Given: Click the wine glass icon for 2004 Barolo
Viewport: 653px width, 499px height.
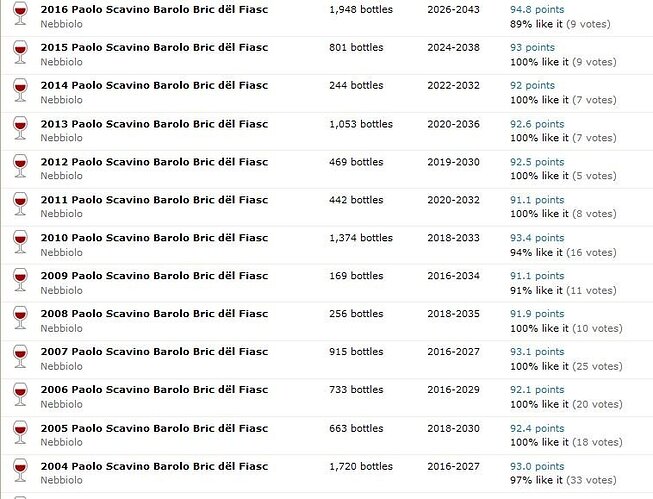Looking at the screenshot, I should (x=20, y=471).
